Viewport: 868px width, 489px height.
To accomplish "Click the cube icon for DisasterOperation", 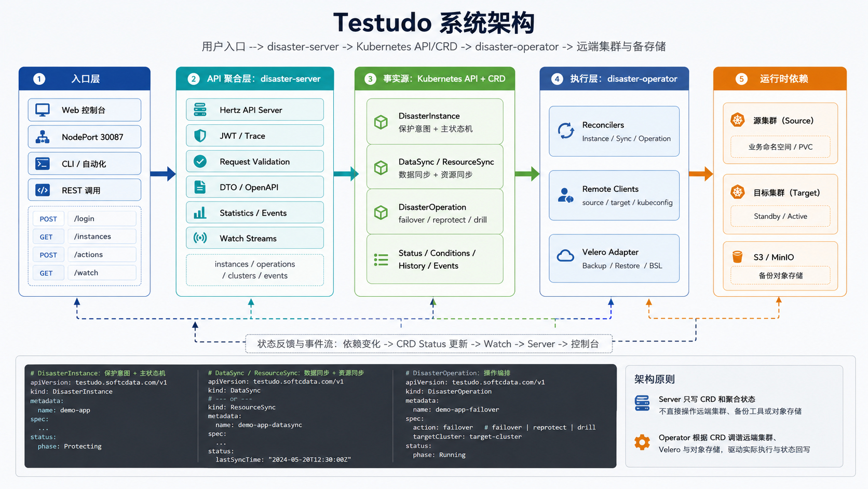I will pyautogui.click(x=381, y=213).
